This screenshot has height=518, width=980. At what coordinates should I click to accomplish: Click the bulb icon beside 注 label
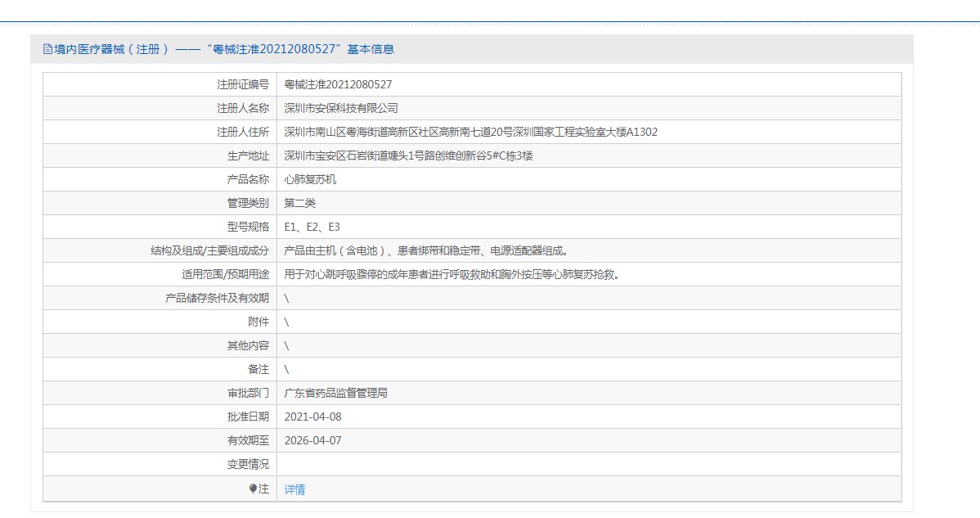[x=253, y=489]
